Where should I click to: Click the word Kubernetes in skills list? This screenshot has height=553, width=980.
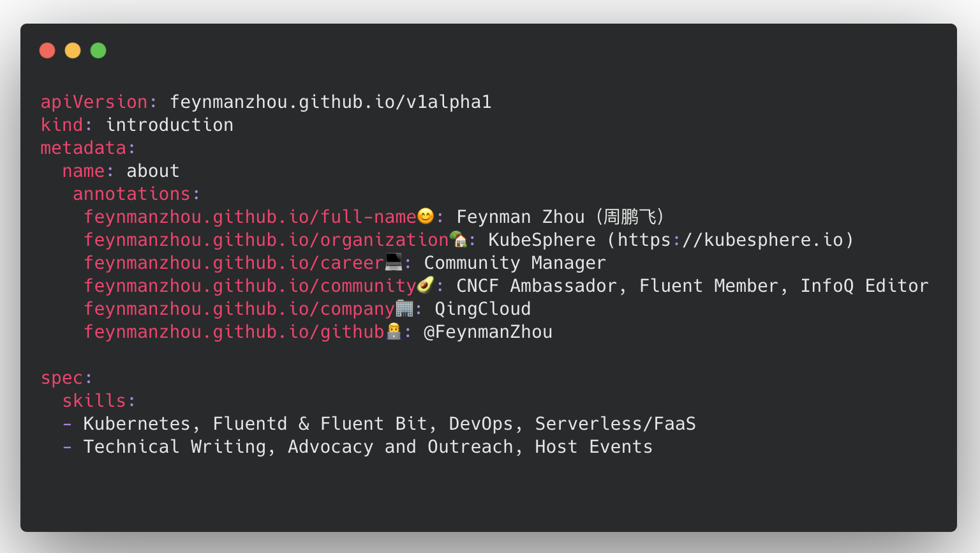137,424
